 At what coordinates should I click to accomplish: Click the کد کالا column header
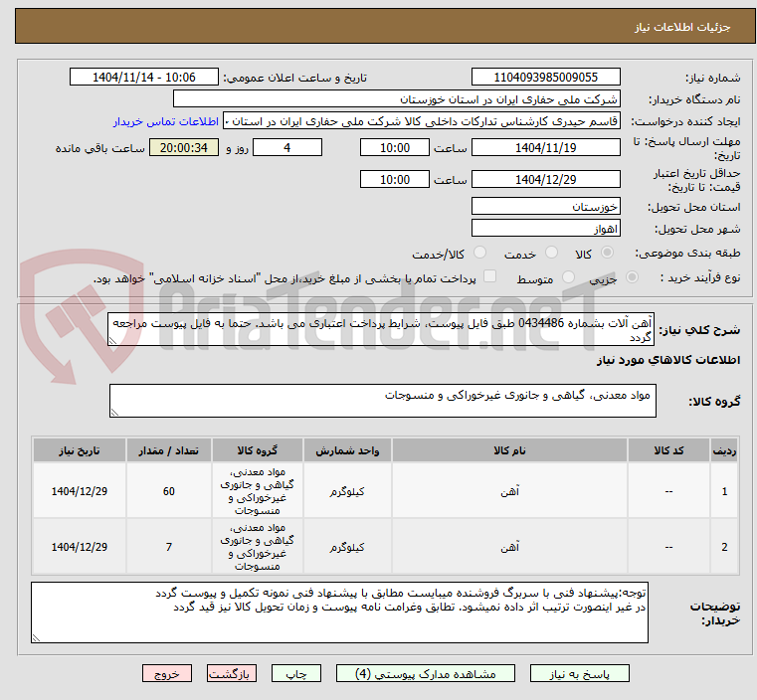(668, 450)
